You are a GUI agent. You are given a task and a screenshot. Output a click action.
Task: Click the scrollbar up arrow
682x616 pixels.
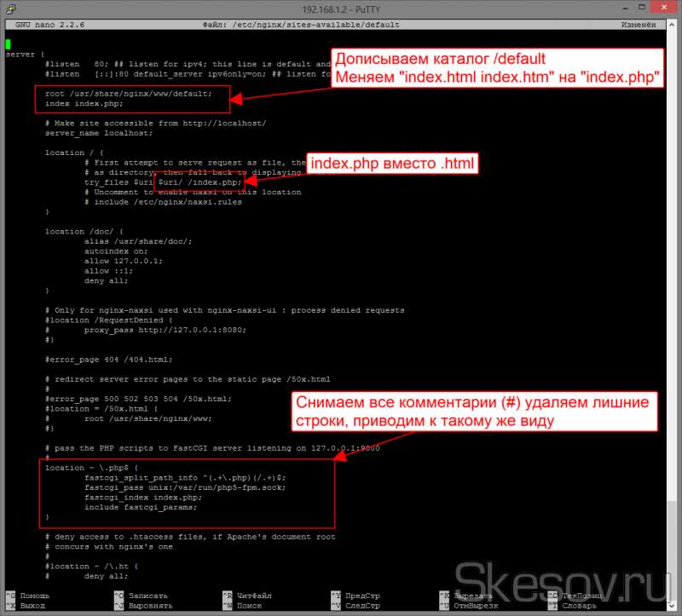point(673,24)
